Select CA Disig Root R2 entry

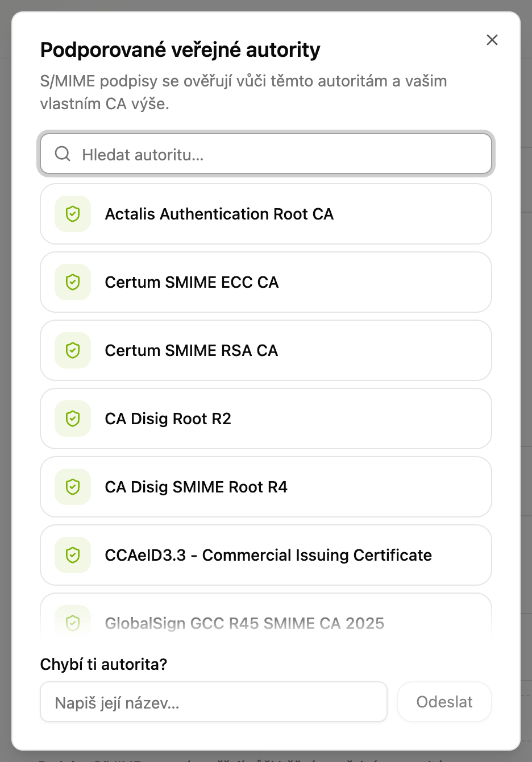coord(266,419)
